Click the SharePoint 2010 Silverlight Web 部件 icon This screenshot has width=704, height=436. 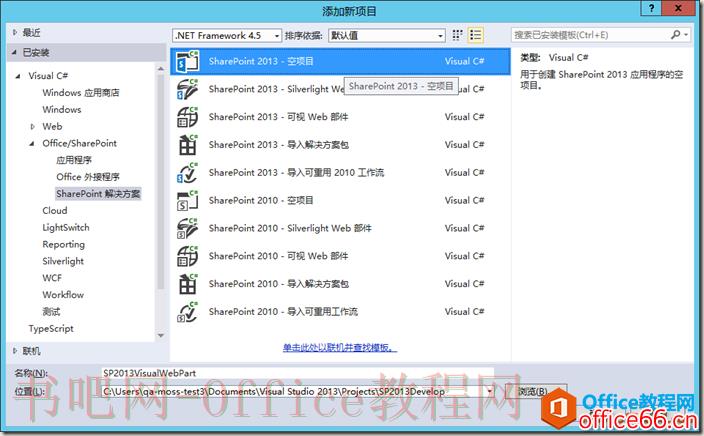tap(188, 228)
